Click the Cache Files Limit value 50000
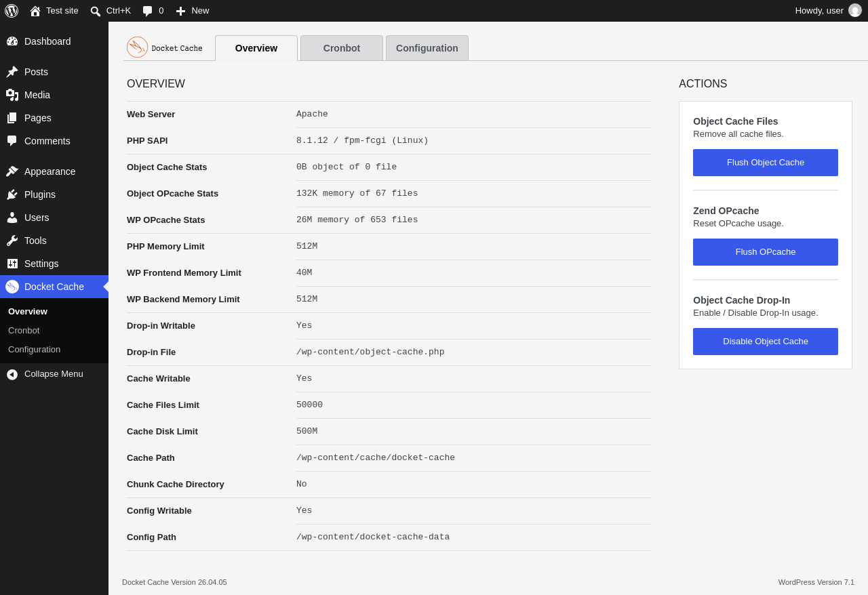The width and height of the screenshot is (868, 595). 309,405
